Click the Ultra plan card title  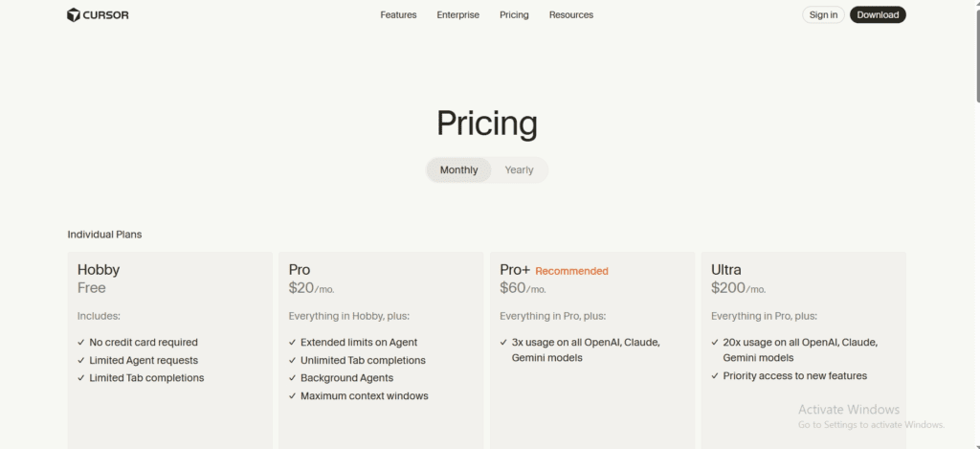point(726,270)
